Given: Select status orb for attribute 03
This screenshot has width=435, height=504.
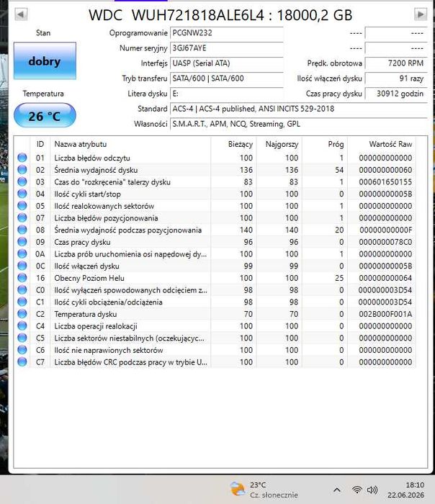Looking at the screenshot, I should (x=22, y=182).
